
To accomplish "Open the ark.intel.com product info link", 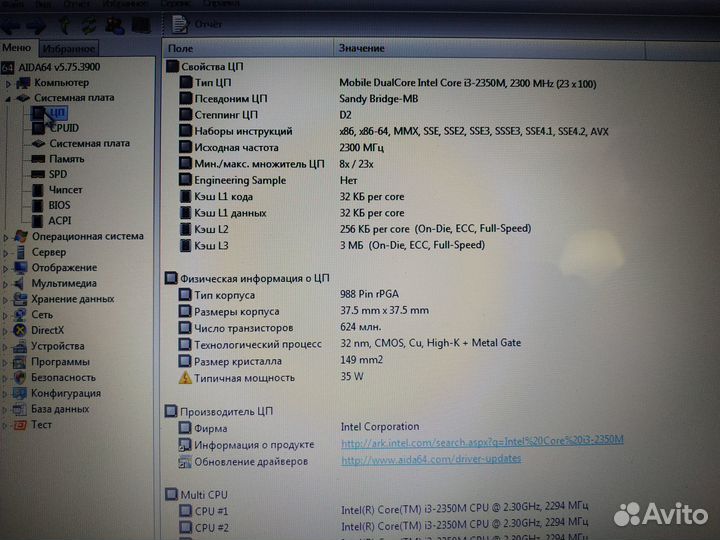I will 482,442.
